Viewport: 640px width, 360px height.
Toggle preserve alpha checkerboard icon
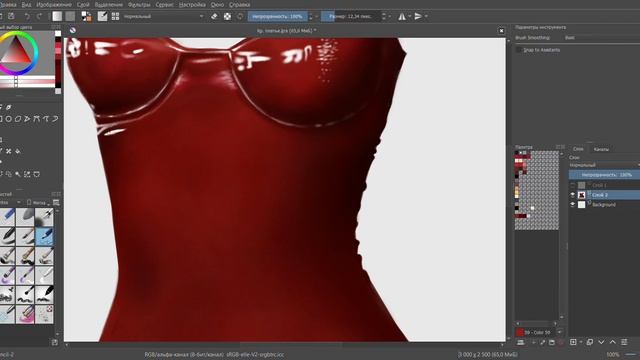click(227, 16)
